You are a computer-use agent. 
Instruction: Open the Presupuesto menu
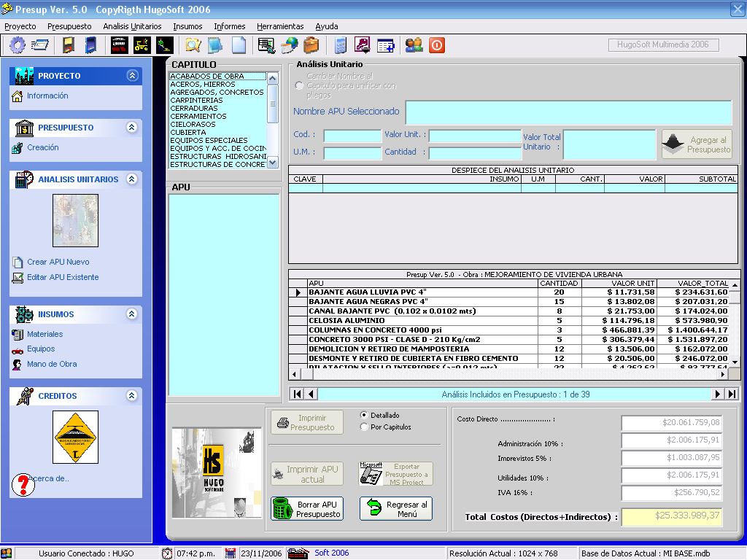(x=69, y=26)
